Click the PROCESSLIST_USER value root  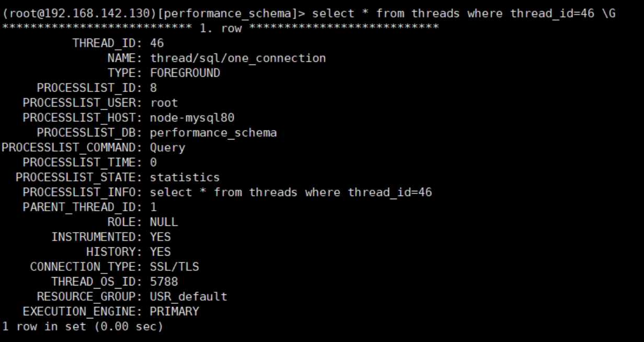[x=164, y=103]
